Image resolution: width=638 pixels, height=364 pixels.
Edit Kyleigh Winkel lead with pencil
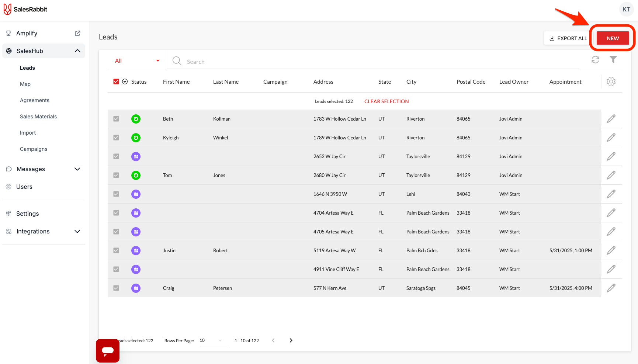tap(611, 138)
